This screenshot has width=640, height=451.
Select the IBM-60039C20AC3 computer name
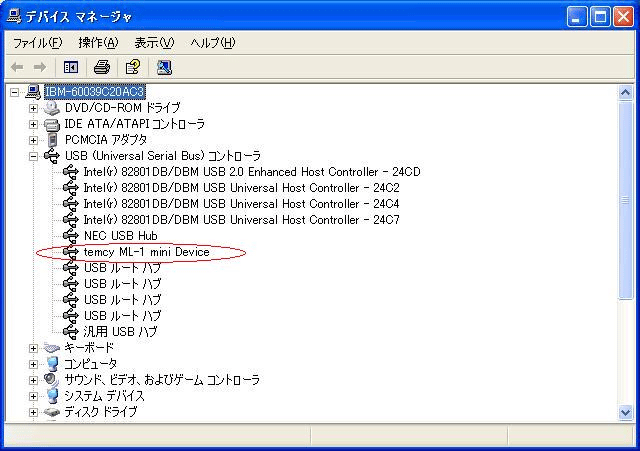(94, 91)
